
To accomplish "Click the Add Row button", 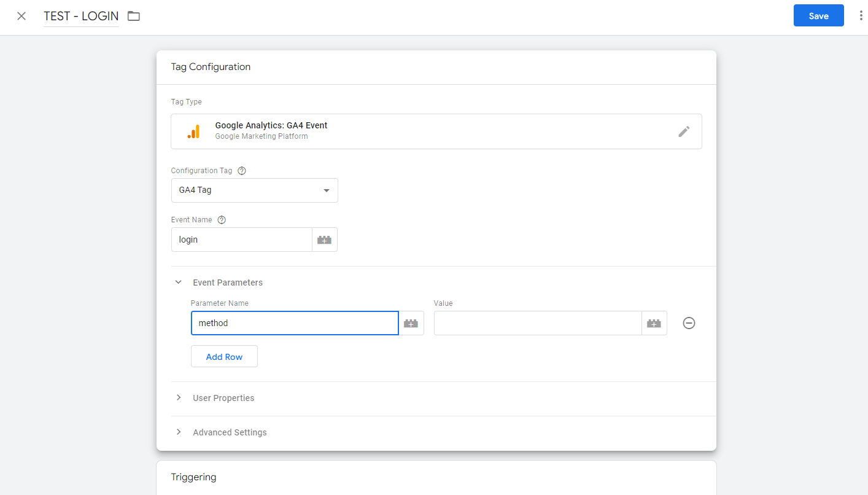I will coord(224,357).
